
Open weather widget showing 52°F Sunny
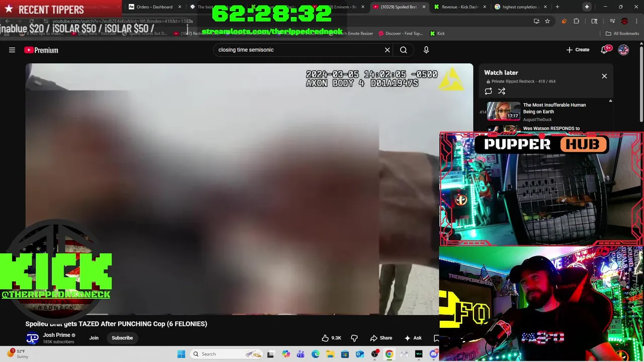[18, 354]
